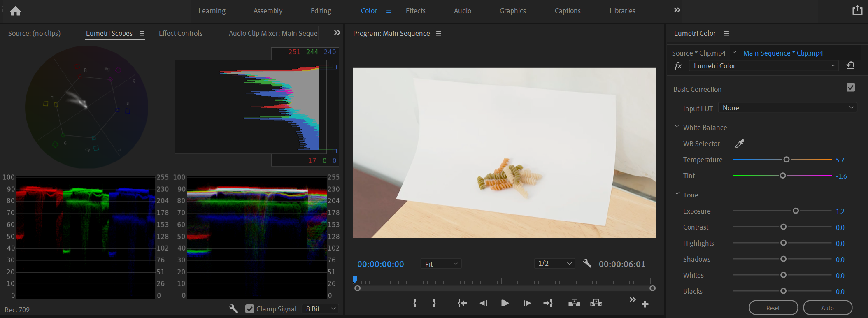868x318 pixels.
Task: Click the Home icon
Action: point(15,11)
